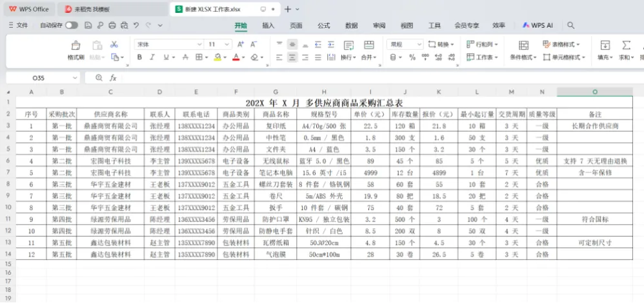
Task: Open the font name dropdown 宋体
Action: pyautogui.click(x=199, y=45)
